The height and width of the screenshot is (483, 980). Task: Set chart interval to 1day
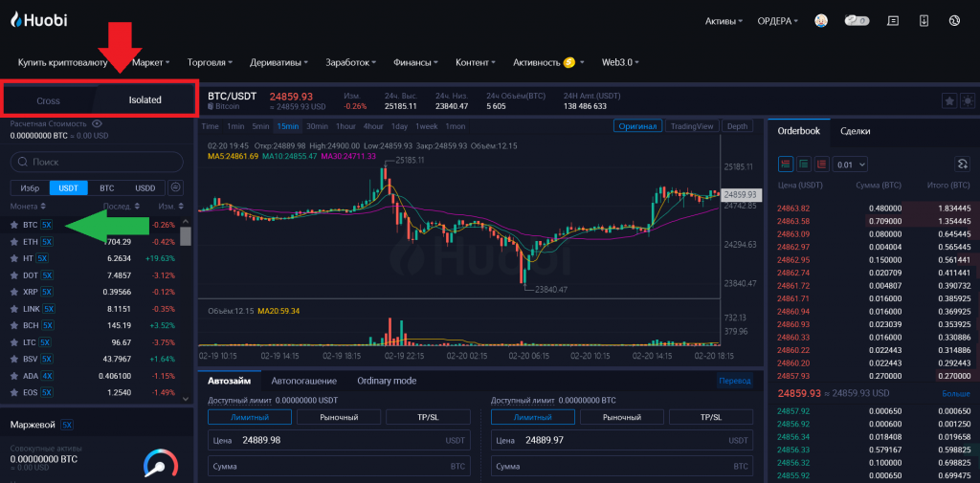(x=400, y=126)
